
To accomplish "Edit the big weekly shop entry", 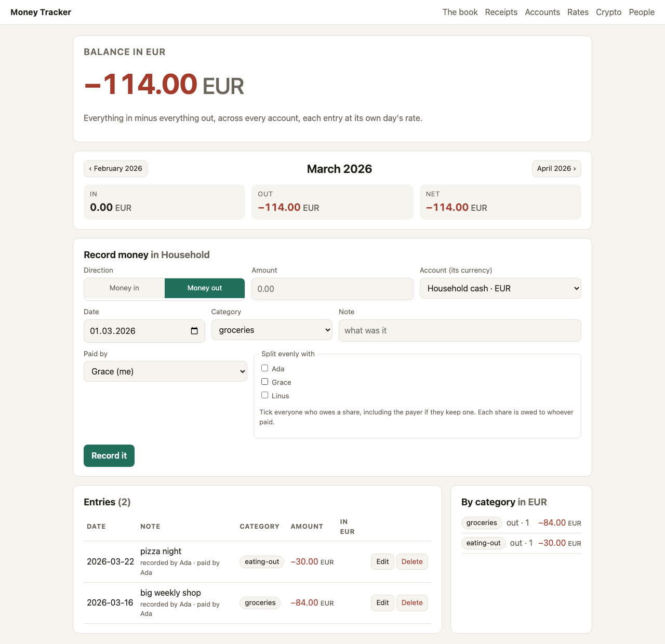I will pyautogui.click(x=382, y=602).
